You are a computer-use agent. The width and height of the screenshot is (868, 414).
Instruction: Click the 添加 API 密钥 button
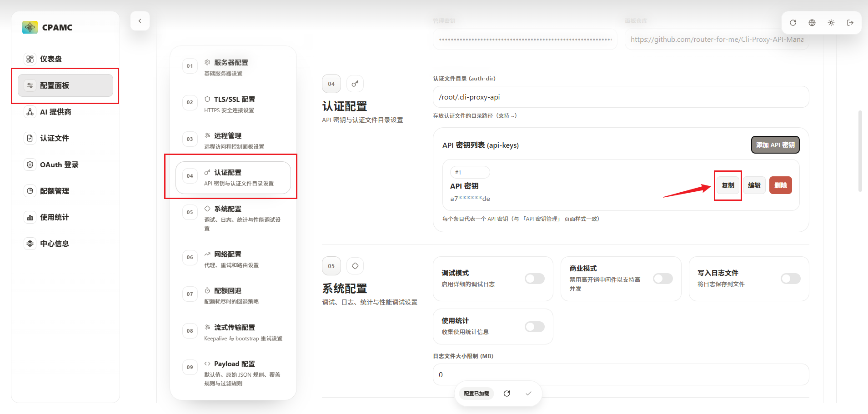[x=775, y=145]
